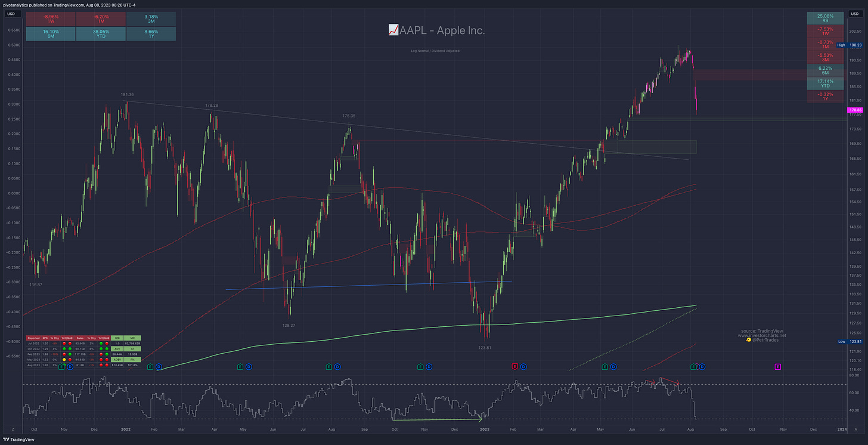This screenshot has width=868, height=445.
Task: Open the USD currency selector on the right axis
Action: pyautogui.click(x=855, y=14)
